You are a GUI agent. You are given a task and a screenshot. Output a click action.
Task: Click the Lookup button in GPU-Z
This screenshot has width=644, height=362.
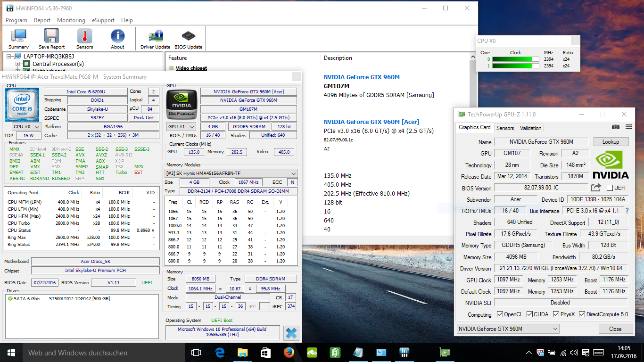(x=611, y=142)
